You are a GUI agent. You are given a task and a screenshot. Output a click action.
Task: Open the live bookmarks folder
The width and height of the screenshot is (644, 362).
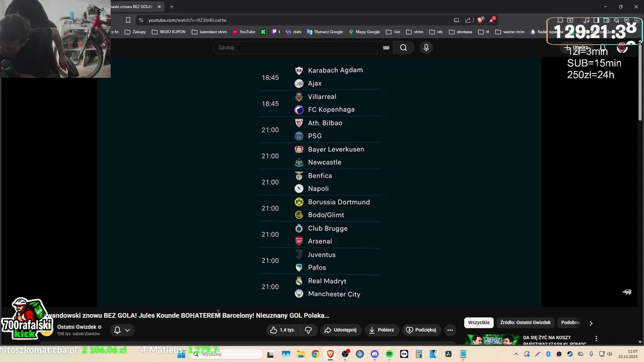pyautogui.click(x=393, y=32)
